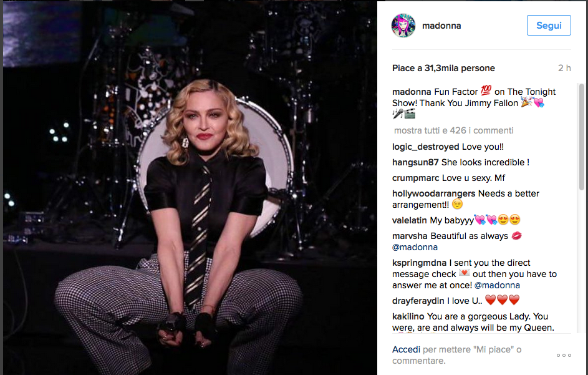Follow Madonna using the Segui button

click(x=548, y=26)
